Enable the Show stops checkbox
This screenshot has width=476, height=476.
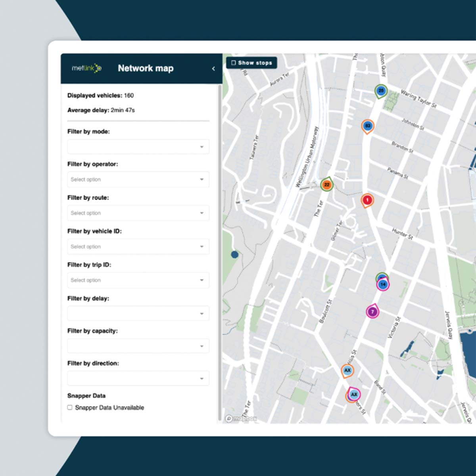click(x=234, y=63)
